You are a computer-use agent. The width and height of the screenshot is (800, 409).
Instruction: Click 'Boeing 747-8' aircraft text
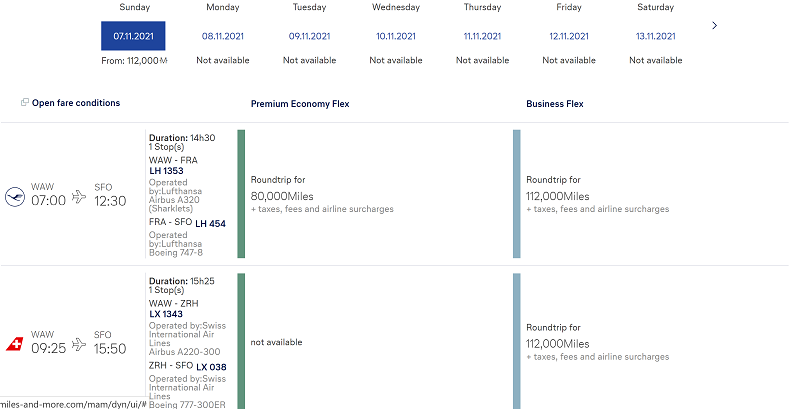[176, 252]
